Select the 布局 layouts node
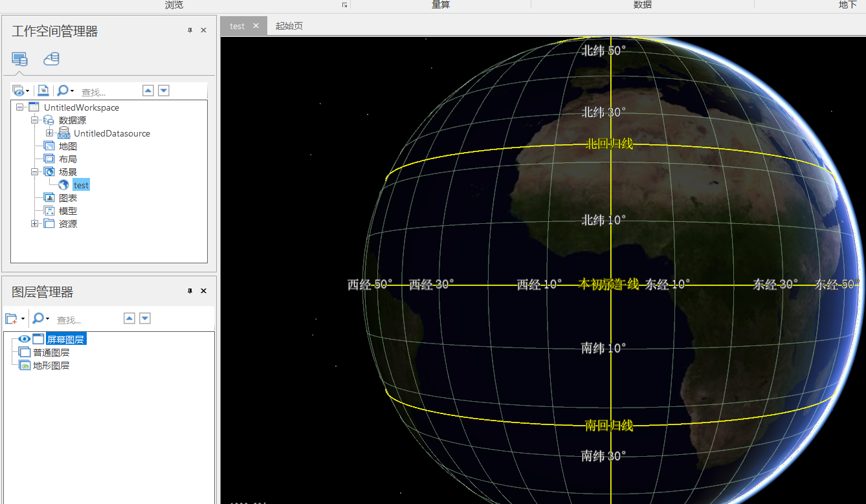This screenshot has width=866, height=504. pos(68,159)
